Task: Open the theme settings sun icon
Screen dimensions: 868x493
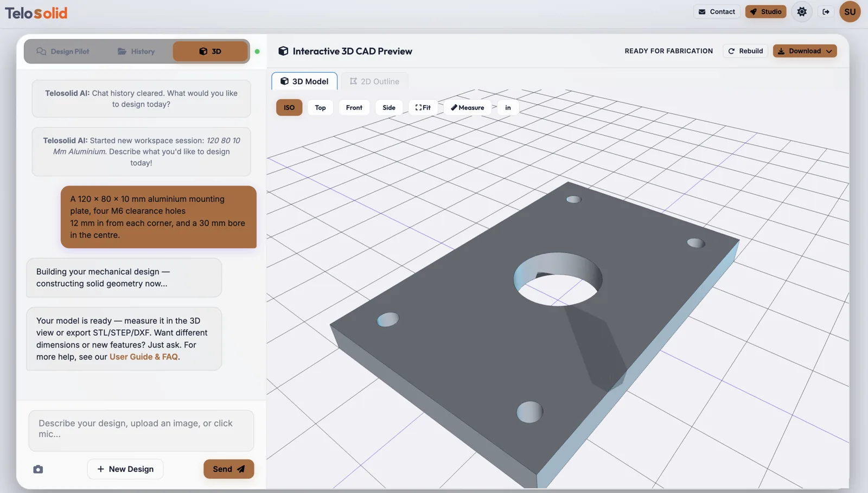Action: pos(802,11)
